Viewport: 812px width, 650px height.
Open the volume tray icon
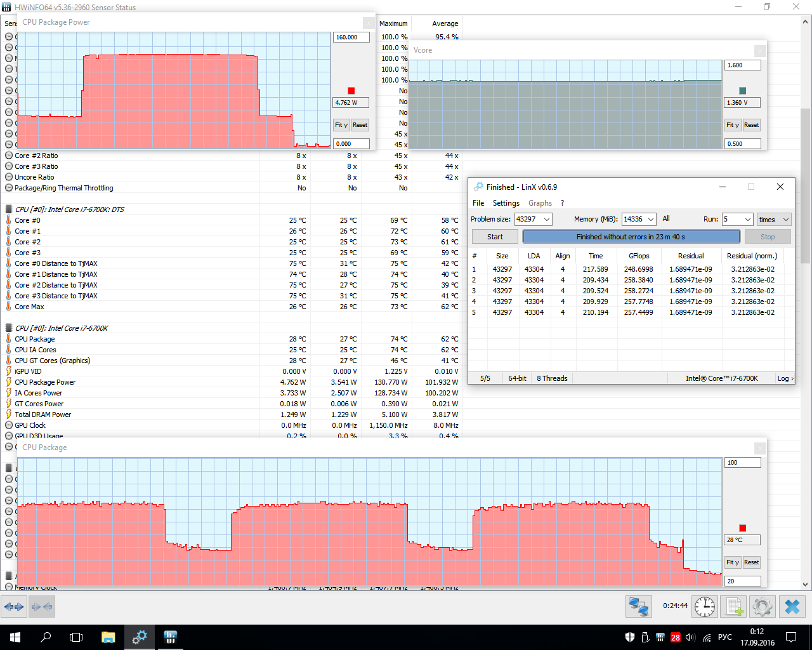(x=691, y=637)
